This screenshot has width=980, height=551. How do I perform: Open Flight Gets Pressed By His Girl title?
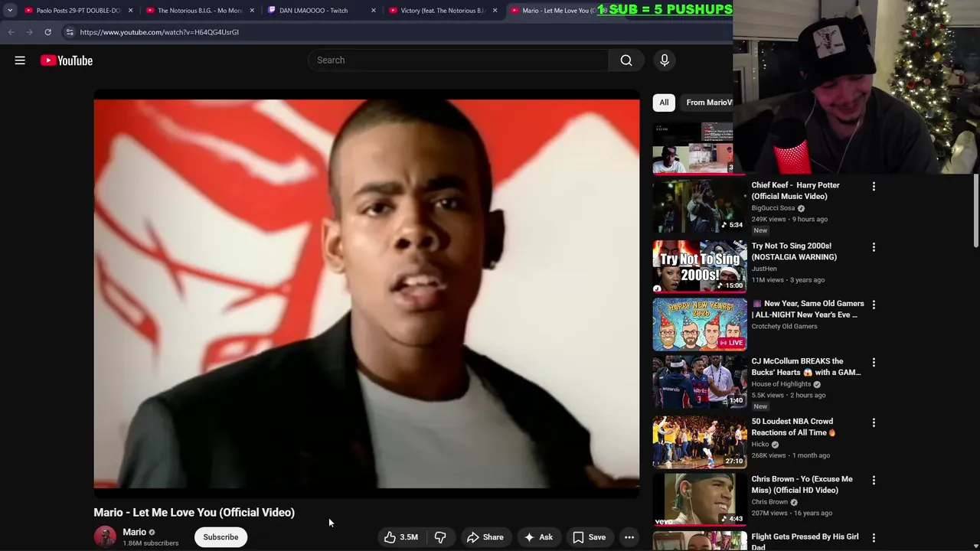point(805,542)
